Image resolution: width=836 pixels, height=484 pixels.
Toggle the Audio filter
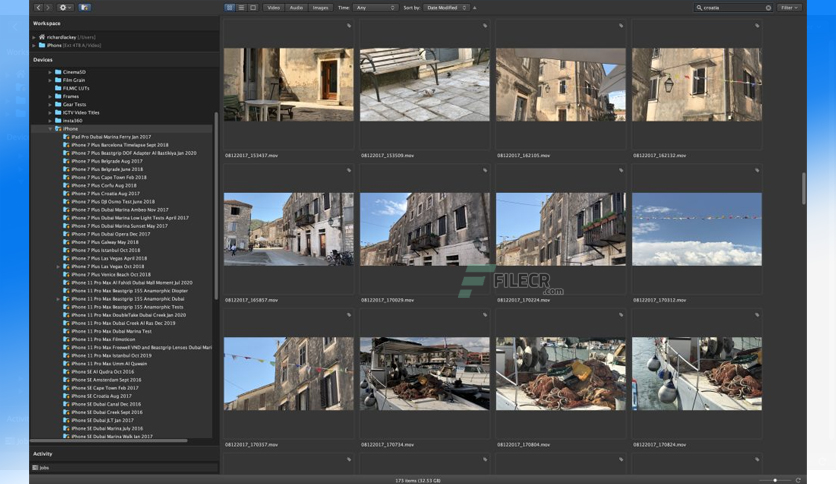[x=296, y=7]
